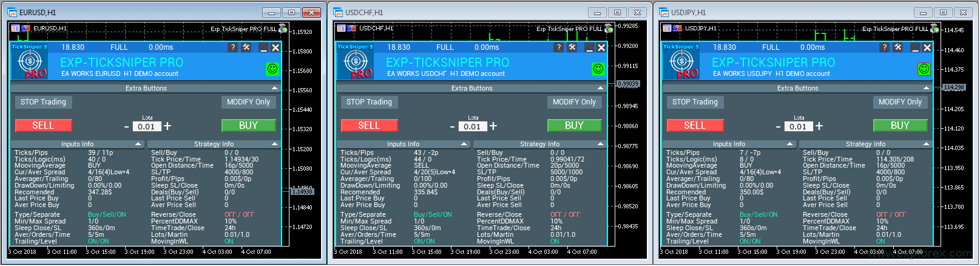Collapse Inputs Info section in USDCHF panel

pos(464,144)
